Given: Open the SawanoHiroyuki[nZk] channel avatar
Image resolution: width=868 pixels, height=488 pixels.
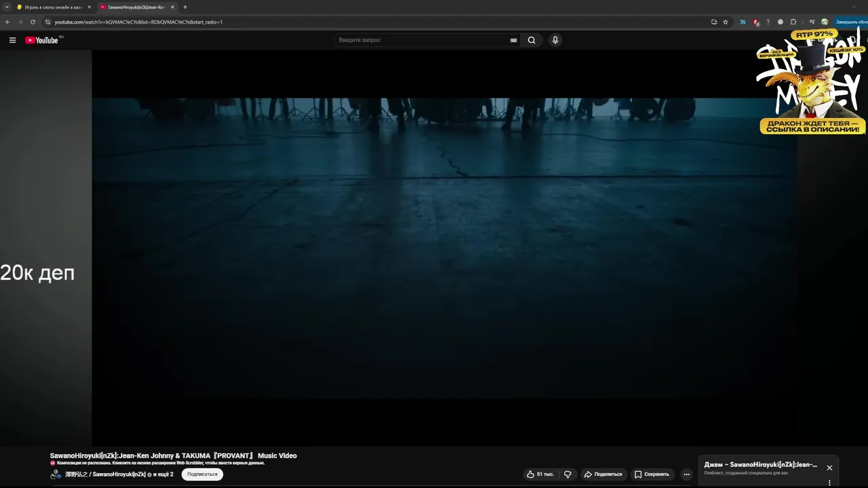Looking at the screenshot, I should pyautogui.click(x=56, y=474).
